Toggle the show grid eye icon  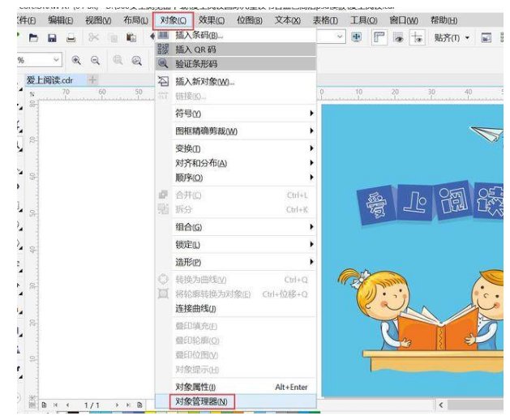click(x=398, y=38)
